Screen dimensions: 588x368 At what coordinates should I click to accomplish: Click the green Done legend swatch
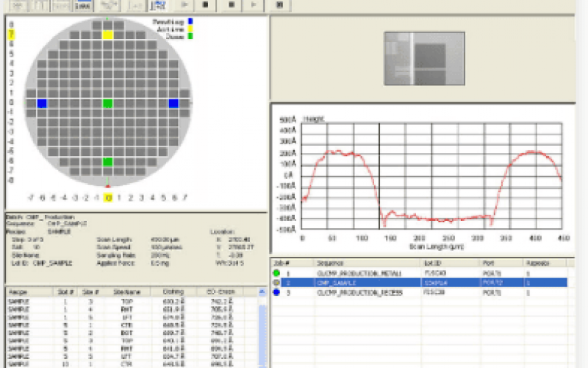pyautogui.click(x=190, y=35)
